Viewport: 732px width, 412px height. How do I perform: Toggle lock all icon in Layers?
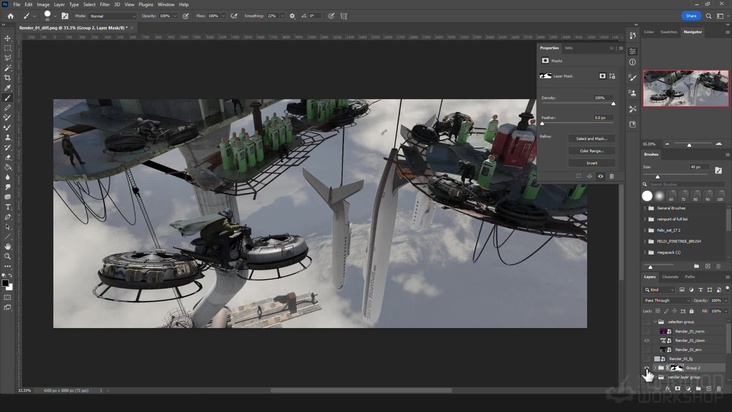coord(691,311)
